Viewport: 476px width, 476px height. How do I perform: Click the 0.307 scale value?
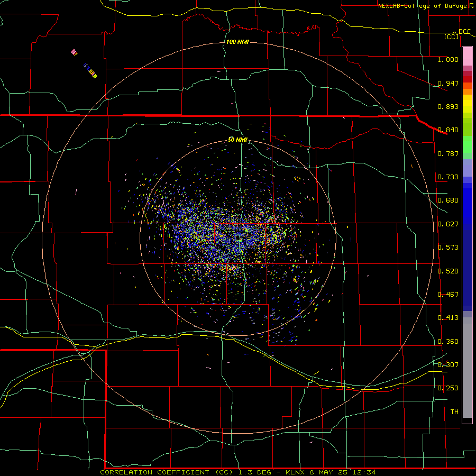click(x=448, y=364)
